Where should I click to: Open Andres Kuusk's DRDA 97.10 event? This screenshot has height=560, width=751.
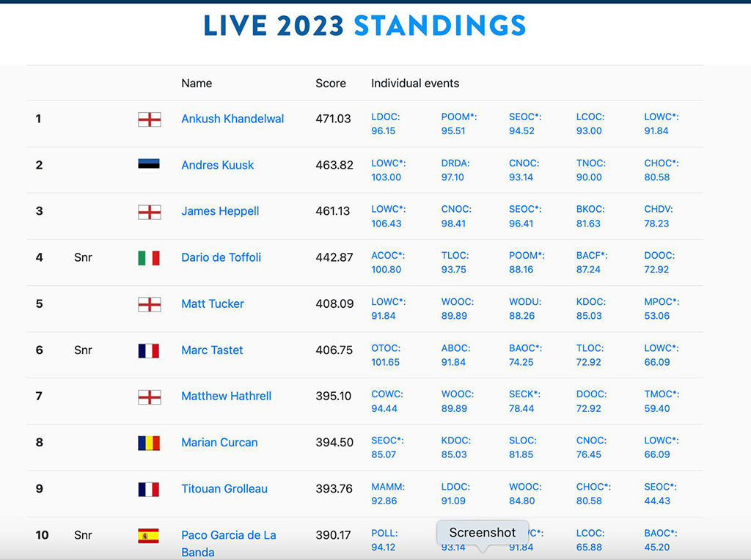pos(455,170)
